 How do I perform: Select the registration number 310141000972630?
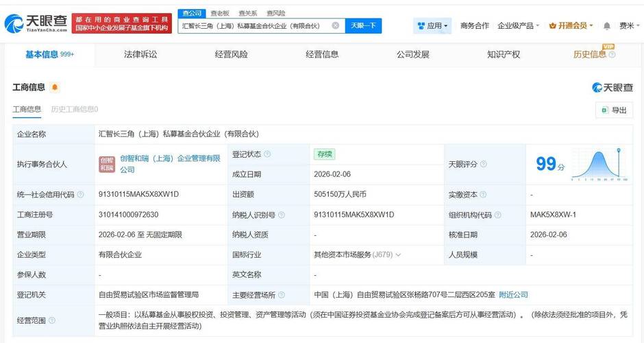(128, 215)
